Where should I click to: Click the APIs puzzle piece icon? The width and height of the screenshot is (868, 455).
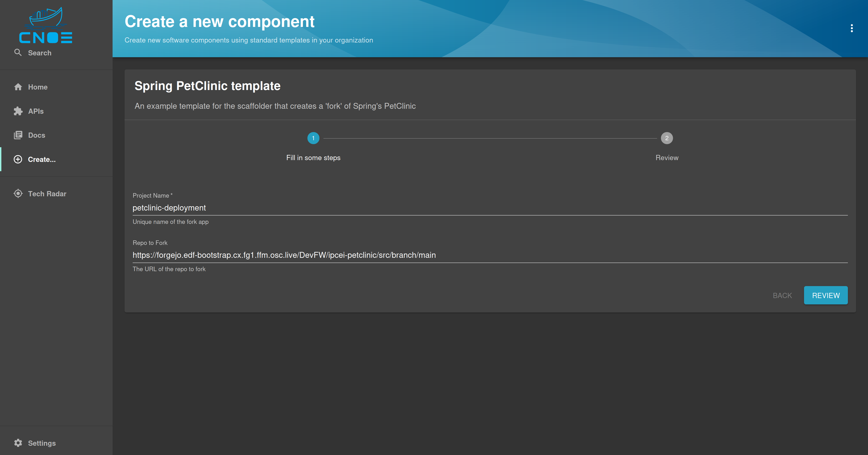(18, 111)
